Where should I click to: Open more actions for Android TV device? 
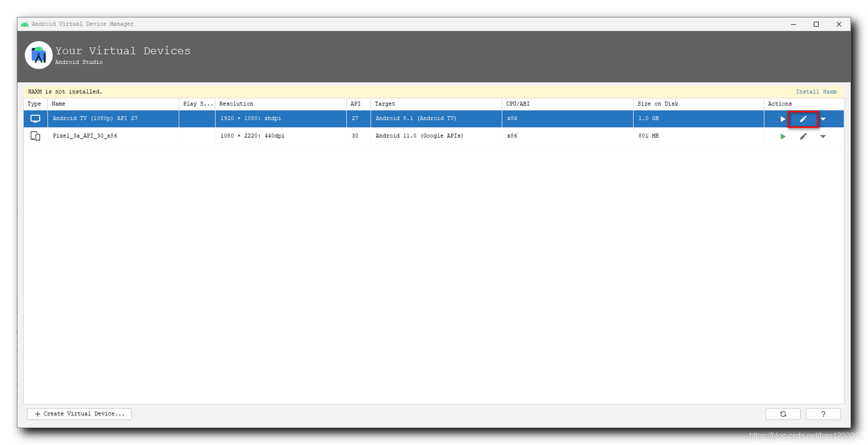[823, 119]
